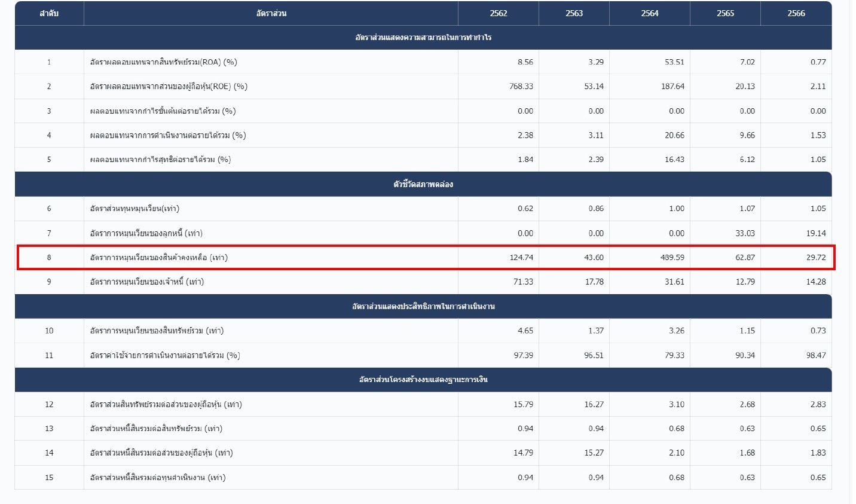Click the 2562 column header
Screen dimensions: 856x504
coord(498,13)
